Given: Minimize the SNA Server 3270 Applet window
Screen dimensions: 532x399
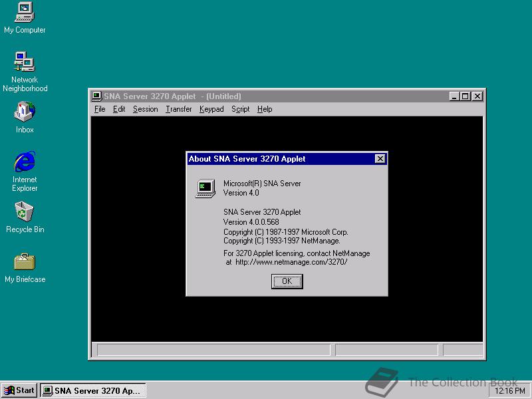Looking at the screenshot, I should pos(454,96).
